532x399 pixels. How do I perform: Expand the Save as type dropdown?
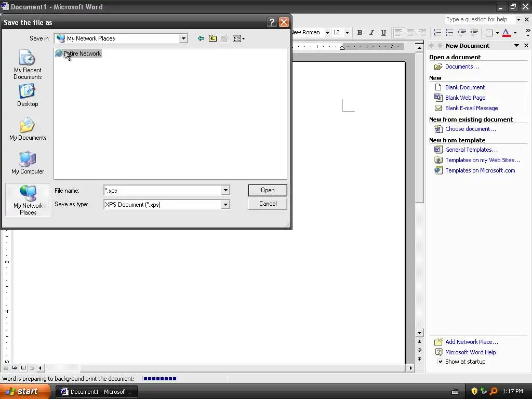coord(225,205)
